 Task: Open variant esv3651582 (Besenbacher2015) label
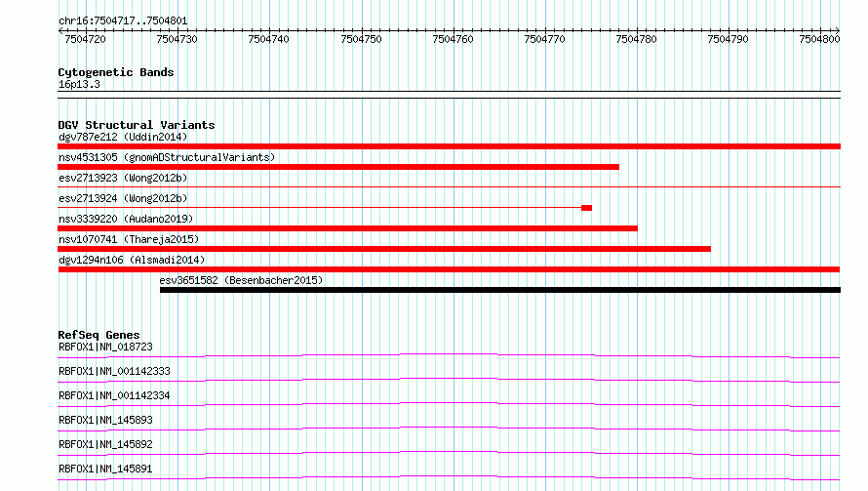tap(241, 280)
